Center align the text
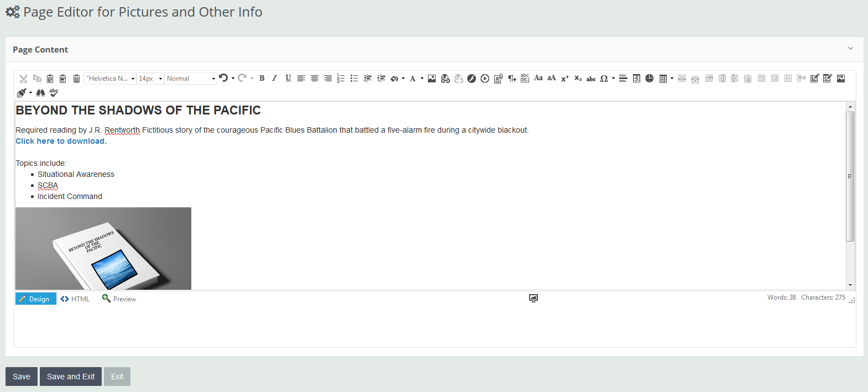The height and width of the screenshot is (392, 868). [314, 79]
